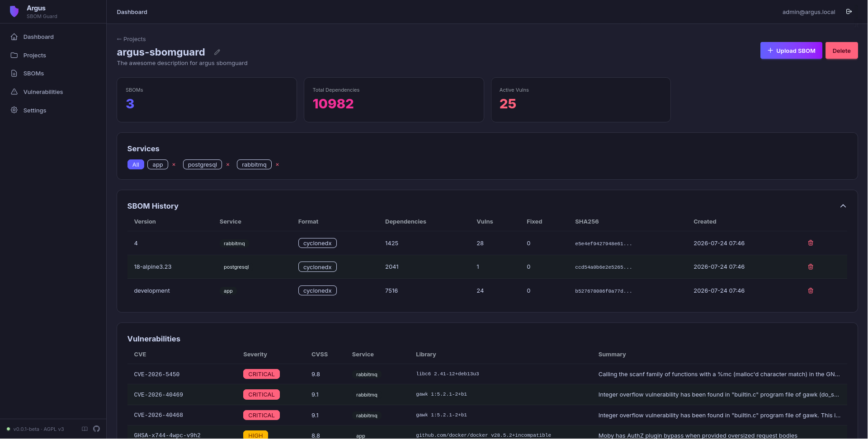Click the Severity column header
This screenshot has width=868, height=439.
255,355
